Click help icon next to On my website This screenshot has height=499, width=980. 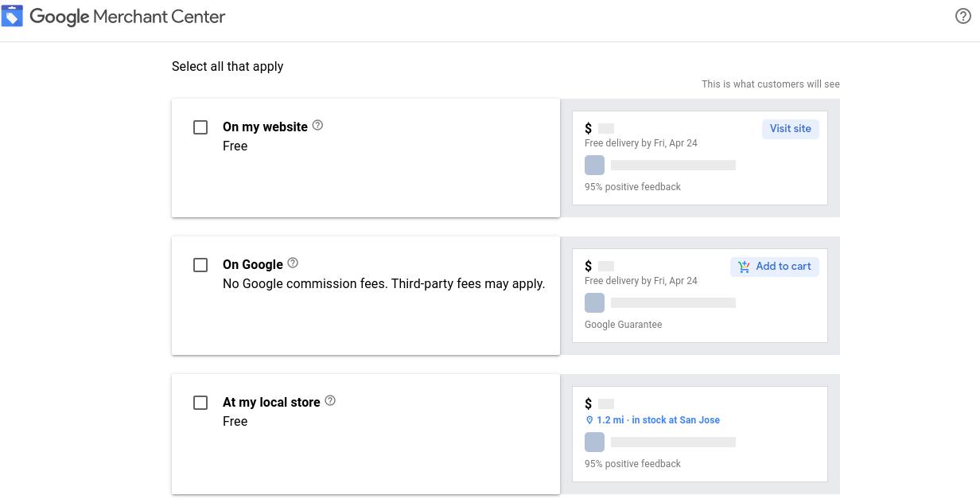317,125
